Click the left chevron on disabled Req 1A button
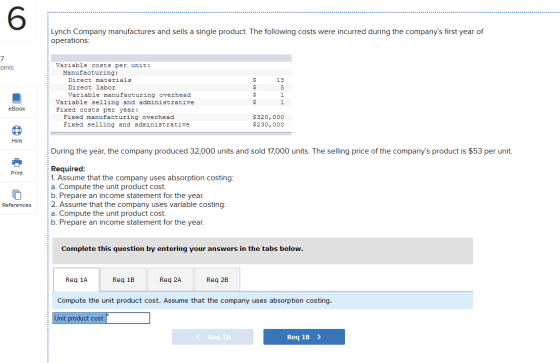The height and width of the screenshot is (363, 560). pos(198,337)
